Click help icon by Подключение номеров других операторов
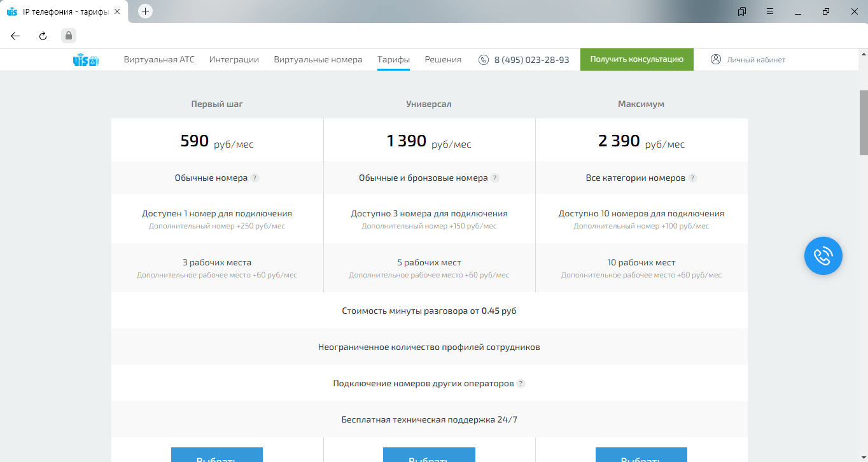Viewport: 868px width, 462px height. [x=521, y=384]
